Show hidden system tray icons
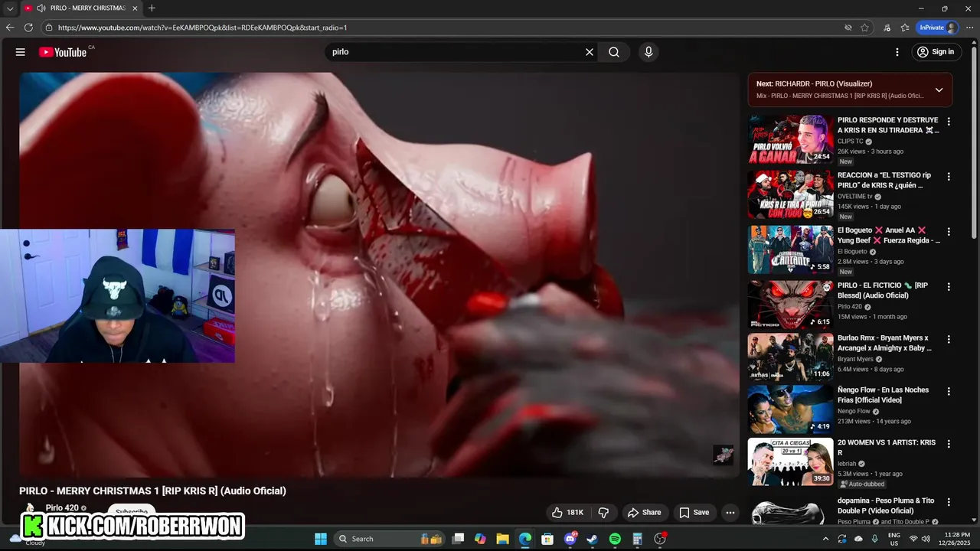 coord(825,539)
